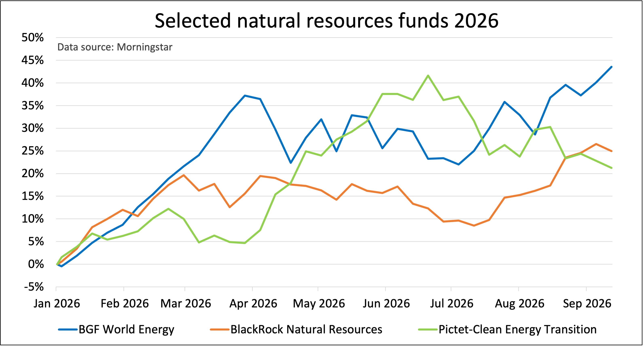
Task: Click the chart title 'Selected natural resources funds 2026'
Action: [327, 20]
